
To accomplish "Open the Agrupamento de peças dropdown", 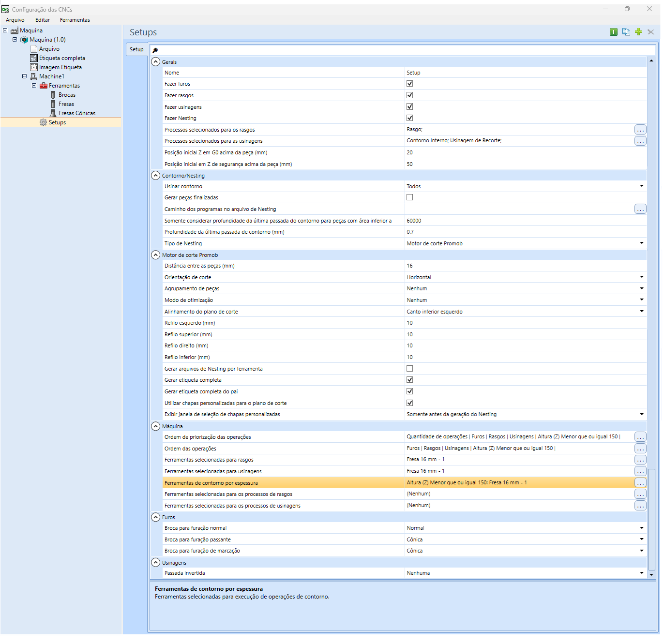I will pos(642,288).
